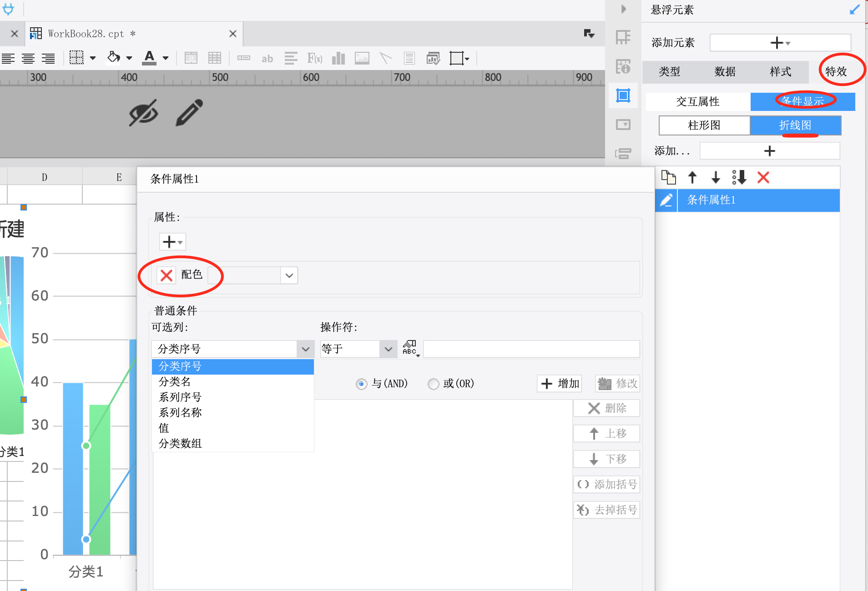Click the 修改 button

click(x=618, y=384)
